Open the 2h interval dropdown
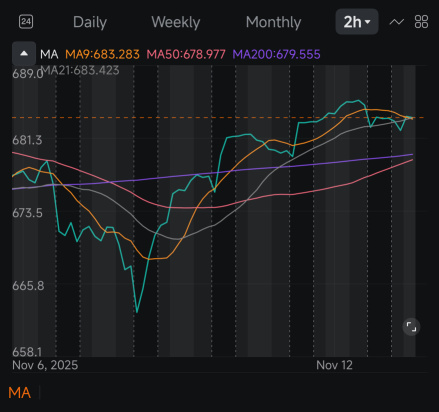 pos(357,22)
